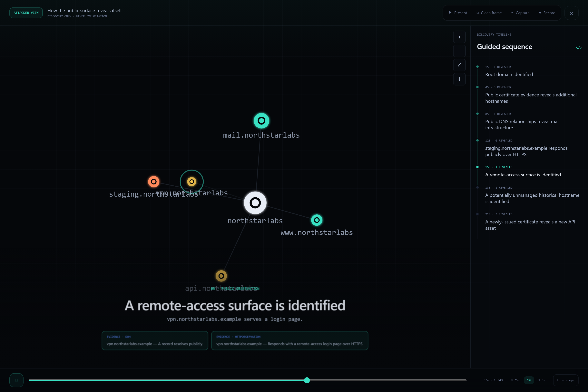588x392 pixels.
Task: Click Hide steps button
Action: [565, 380]
